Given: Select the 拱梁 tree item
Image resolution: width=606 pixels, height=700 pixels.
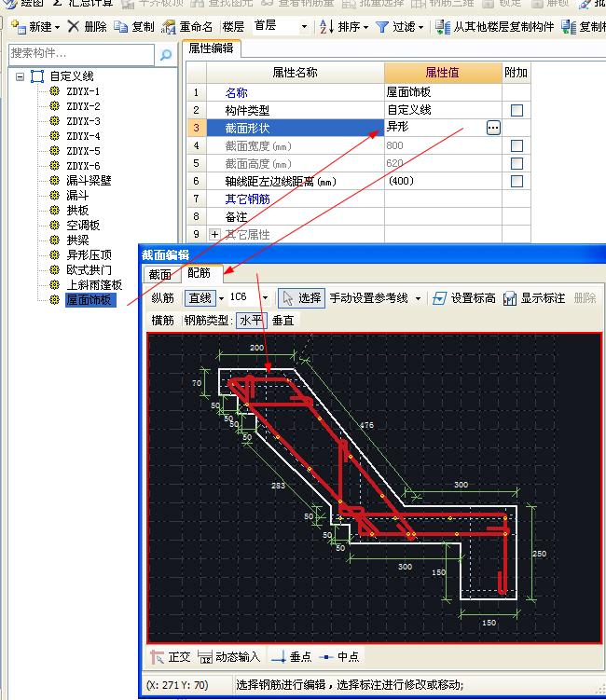Looking at the screenshot, I should [77, 240].
